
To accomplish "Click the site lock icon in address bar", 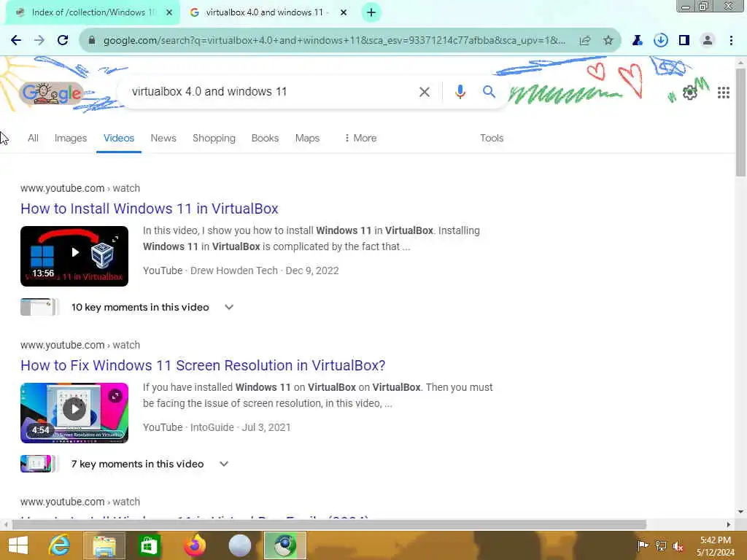I will [x=92, y=41].
